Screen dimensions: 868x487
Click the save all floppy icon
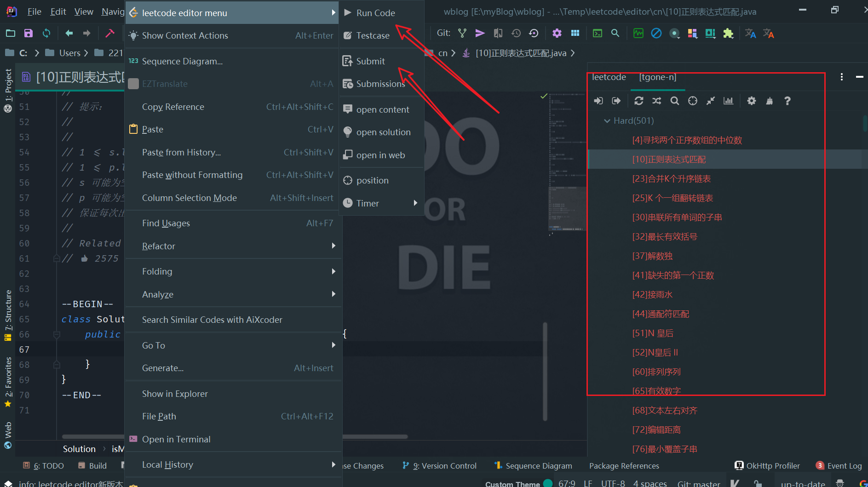tap(29, 33)
